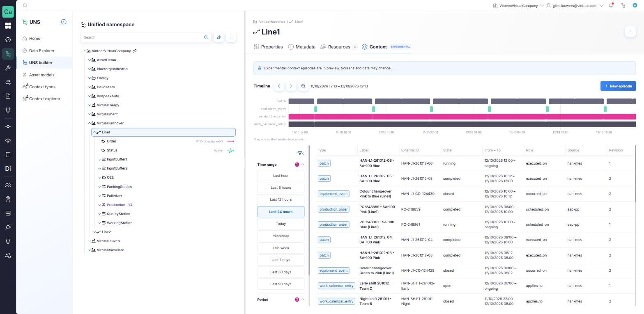The width and height of the screenshot is (644, 314).
Task: Open the dashboard grid icon in left rail
Action: tap(8, 26)
